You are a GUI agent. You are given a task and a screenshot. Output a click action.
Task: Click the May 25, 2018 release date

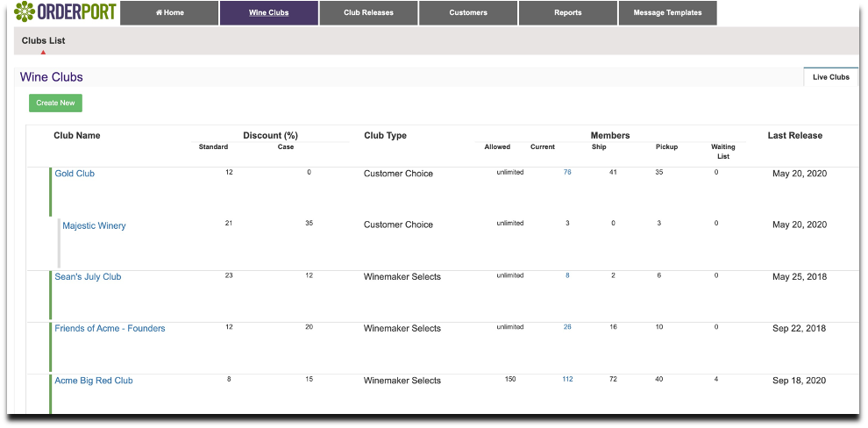(x=800, y=276)
